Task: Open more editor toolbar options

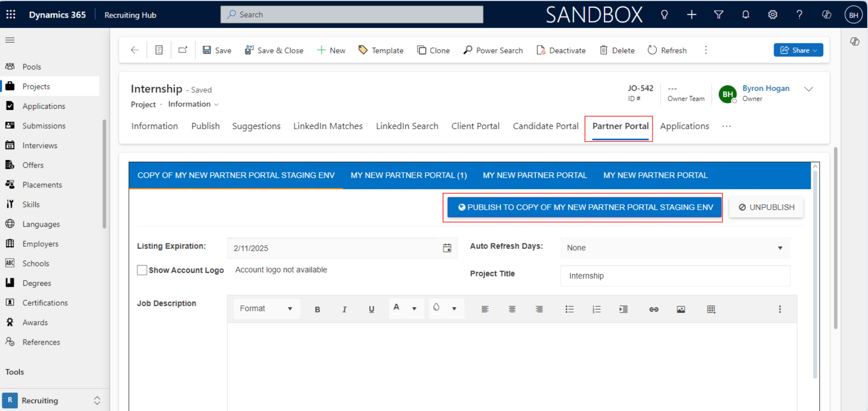Action: (780, 309)
